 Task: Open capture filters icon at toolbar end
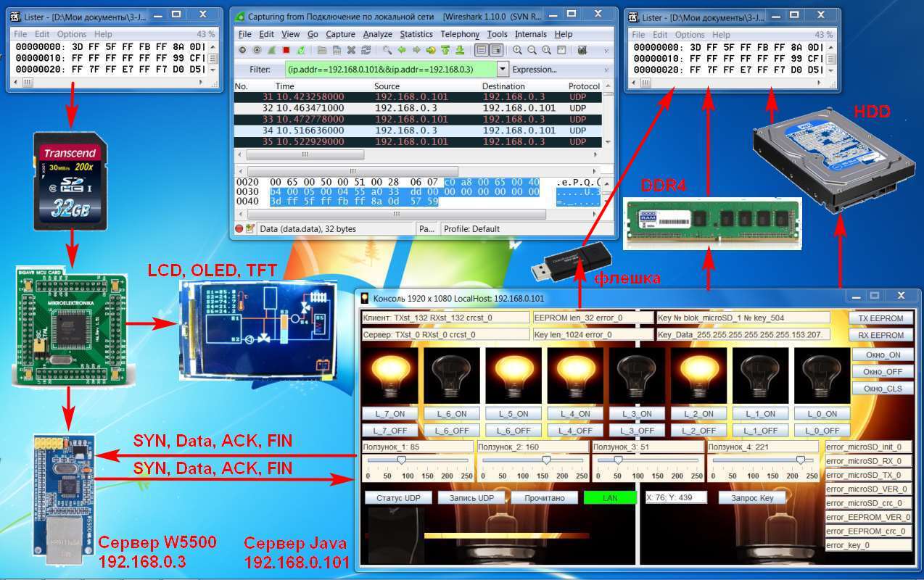[582, 50]
